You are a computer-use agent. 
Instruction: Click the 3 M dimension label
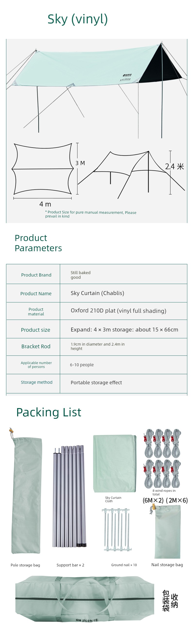80,163
